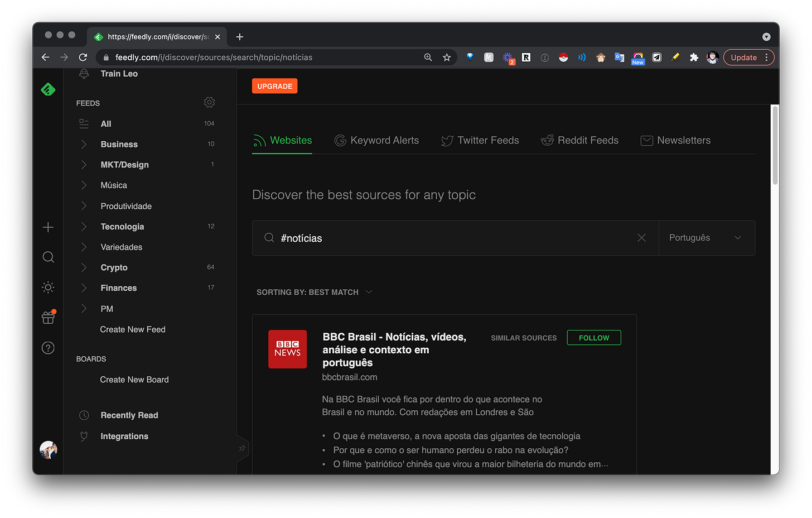Open a new browser tab
Viewport: 812px width, 518px height.
240,37
